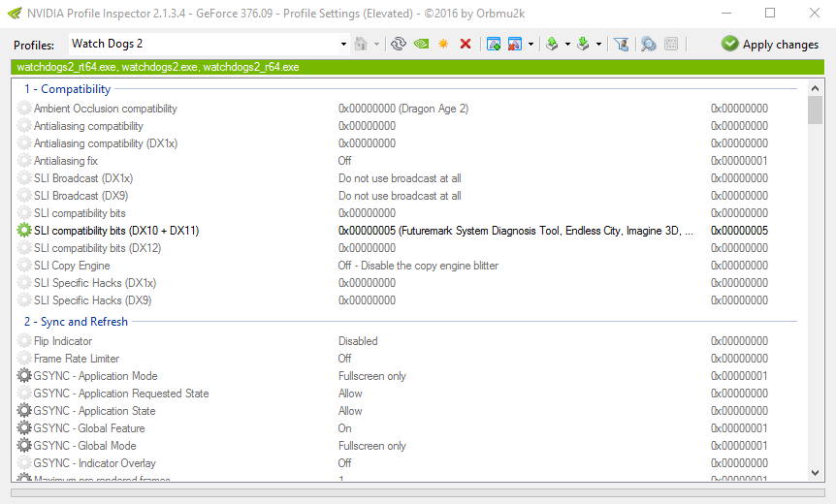Click the gear icon for SLI Broadcast (DX9)
Viewport: 836px width, 504px height.
point(24,196)
